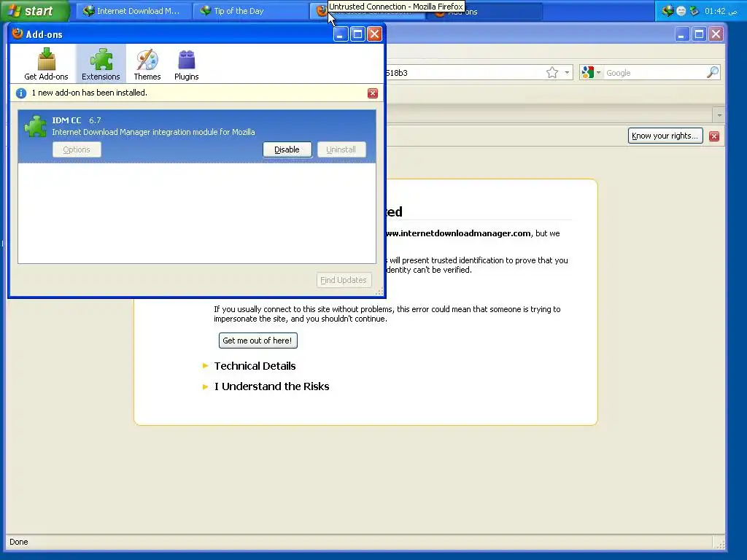Focus the Google search field

point(654,73)
